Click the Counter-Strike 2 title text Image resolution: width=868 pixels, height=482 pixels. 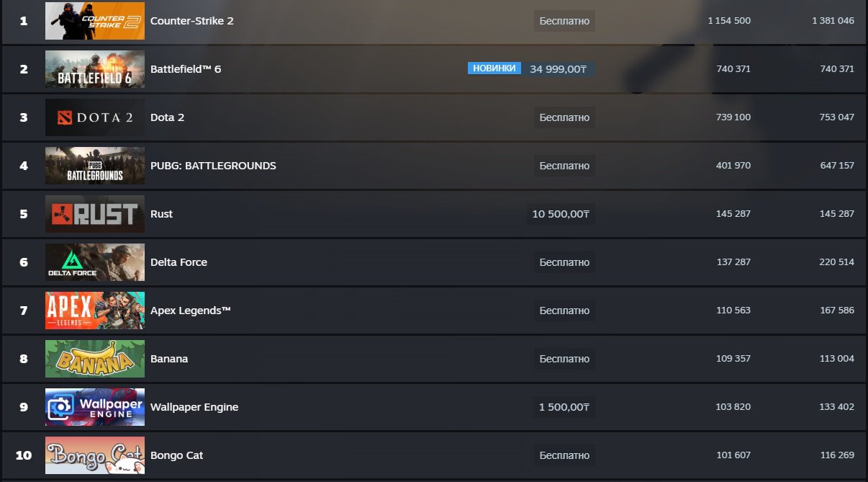point(191,21)
